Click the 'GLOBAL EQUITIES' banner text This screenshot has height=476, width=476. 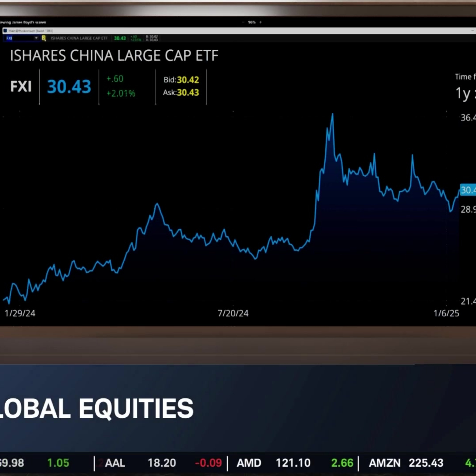coord(97,409)
